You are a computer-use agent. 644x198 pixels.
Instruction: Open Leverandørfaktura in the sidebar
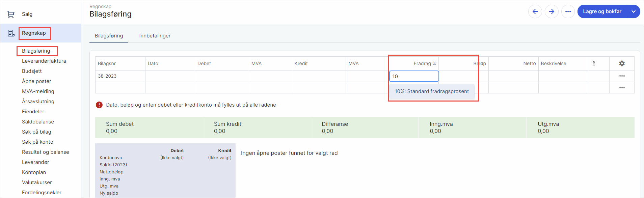[44, 61]
